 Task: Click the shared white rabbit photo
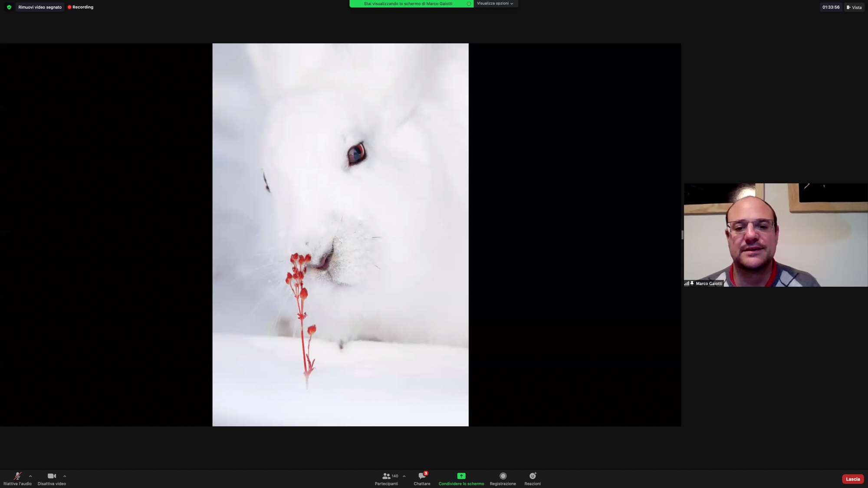click(340, 235)
